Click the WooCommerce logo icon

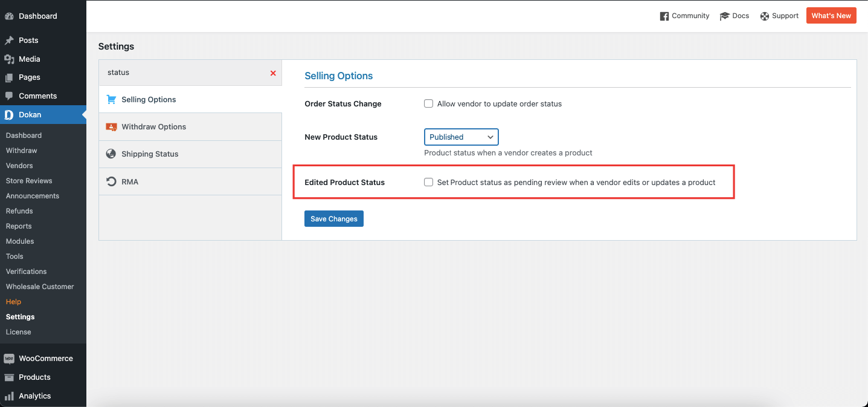[x=9, y=359]
